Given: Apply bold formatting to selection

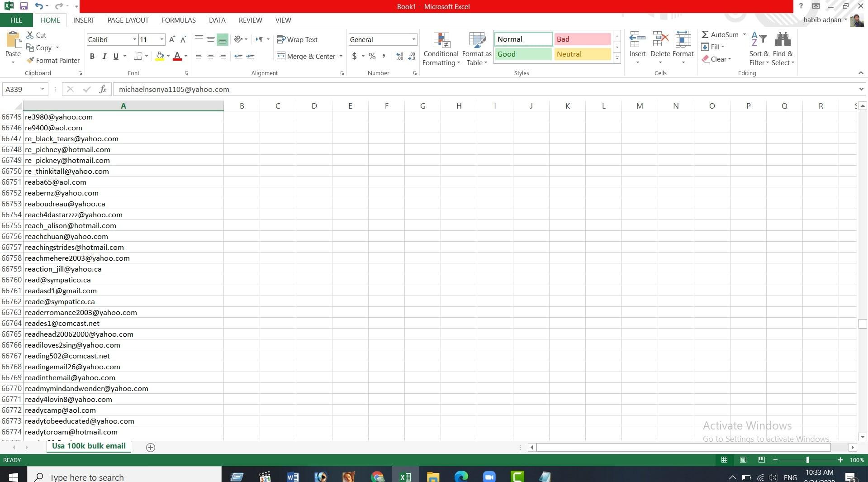Looking at the screenshot, I should (92, 56).
